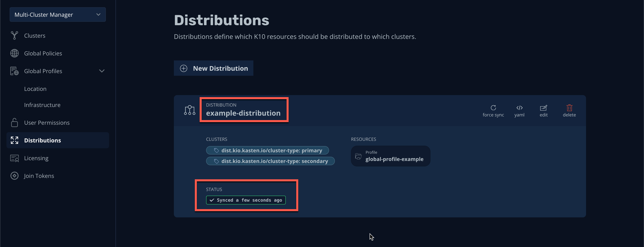644x247 pixels.
Task: Click the Global Policies globe icon
Action: pyautogui.click(x=14, y=53)
